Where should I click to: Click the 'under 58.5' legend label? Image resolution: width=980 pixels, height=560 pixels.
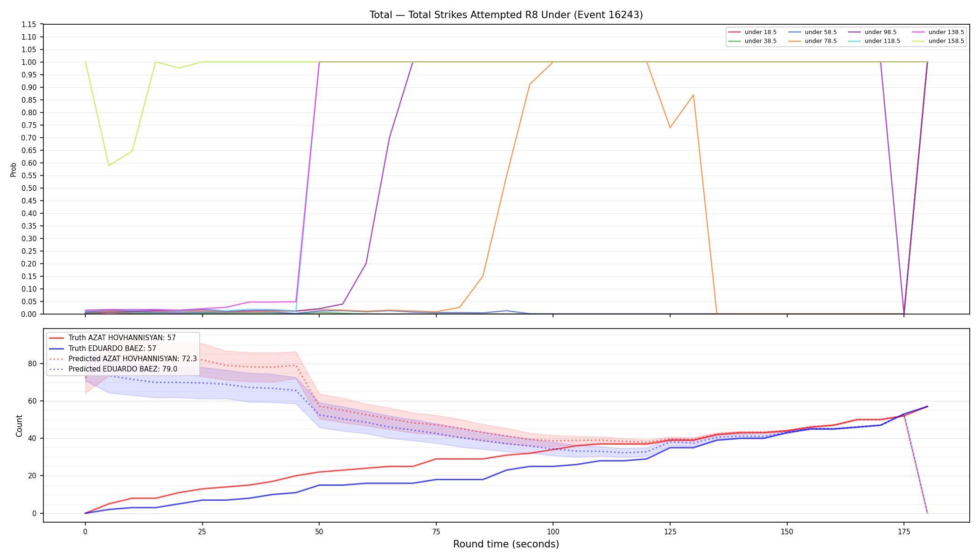[821, 32]
